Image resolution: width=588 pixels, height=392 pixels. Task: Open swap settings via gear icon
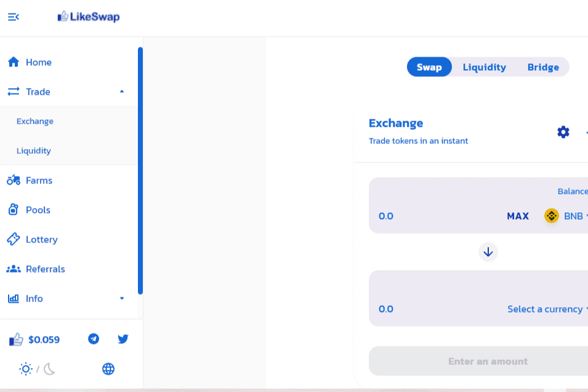563,132
